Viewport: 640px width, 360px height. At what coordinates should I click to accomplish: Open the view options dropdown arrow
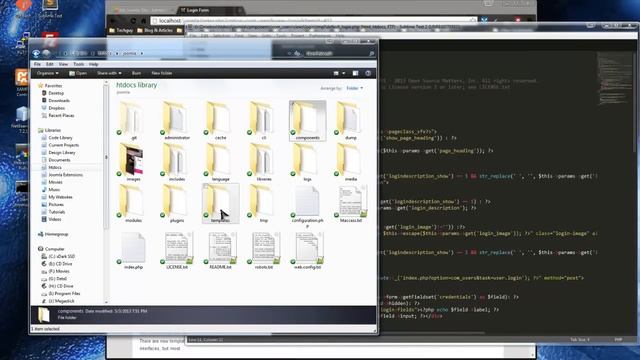[344, 73]
